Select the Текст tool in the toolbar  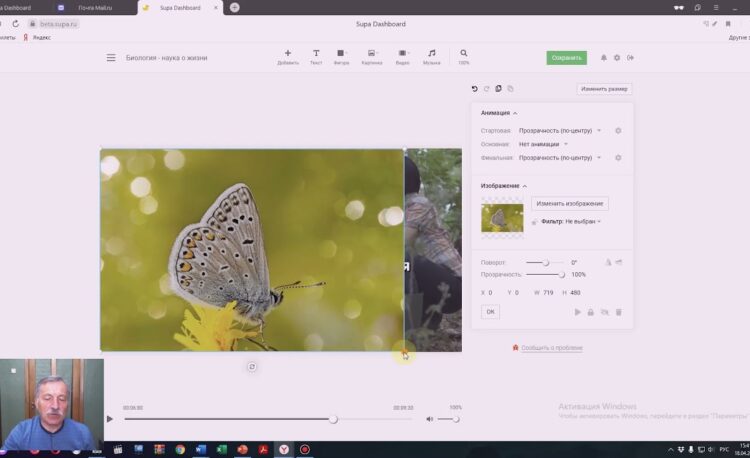(316, 54)
